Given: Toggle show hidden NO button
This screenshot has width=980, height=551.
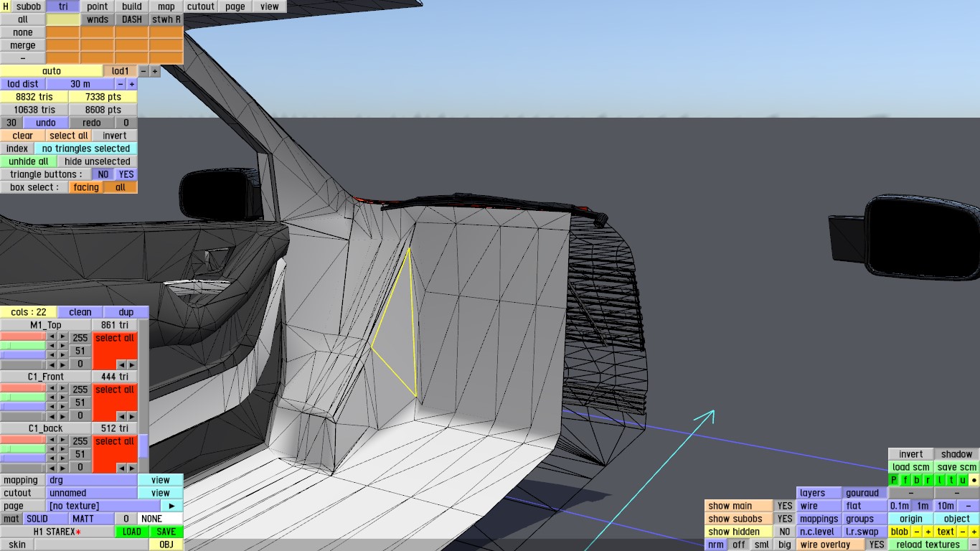Looking at the screenshot, I should pos(786,532).
